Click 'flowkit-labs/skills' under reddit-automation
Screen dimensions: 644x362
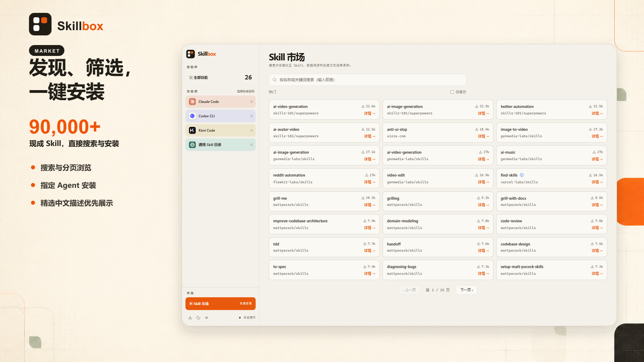[x=293, y=182]
